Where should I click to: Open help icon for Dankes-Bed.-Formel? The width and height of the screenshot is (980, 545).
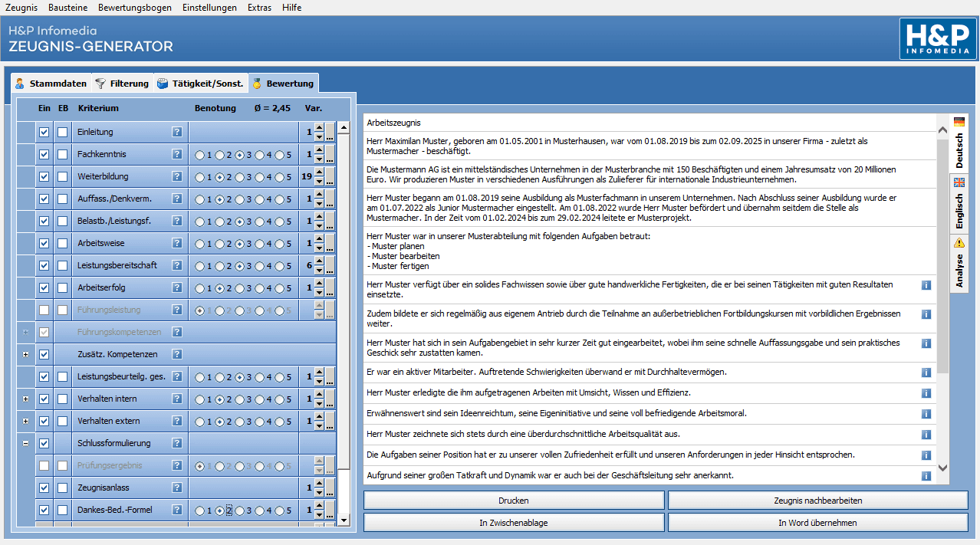tap(176, 510)
